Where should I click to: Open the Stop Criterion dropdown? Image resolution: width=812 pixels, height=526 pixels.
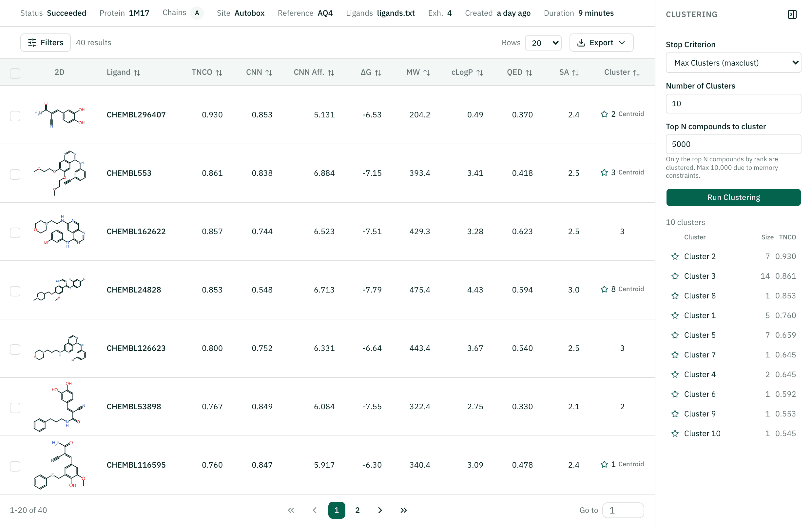point(734,62)
